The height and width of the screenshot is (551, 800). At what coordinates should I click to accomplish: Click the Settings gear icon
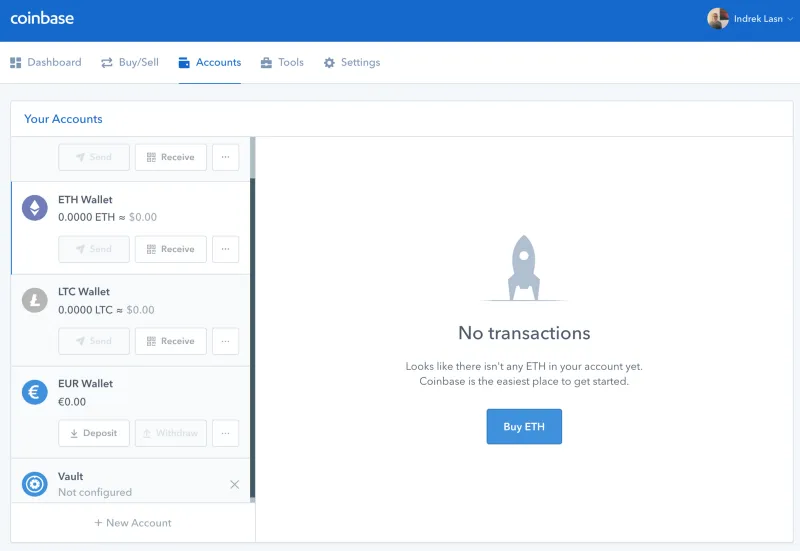click(330, 62)
